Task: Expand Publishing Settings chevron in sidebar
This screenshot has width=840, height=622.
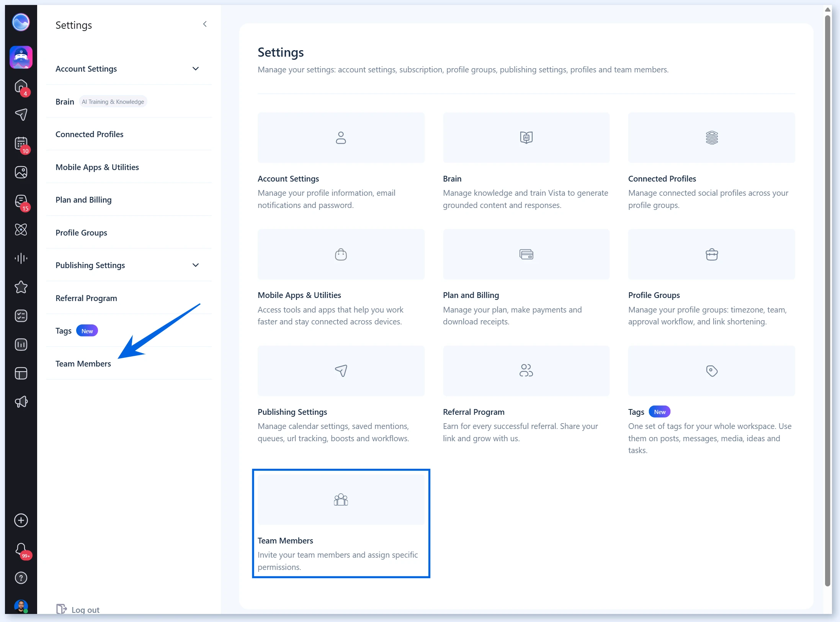Action: [x=196, y=265]
